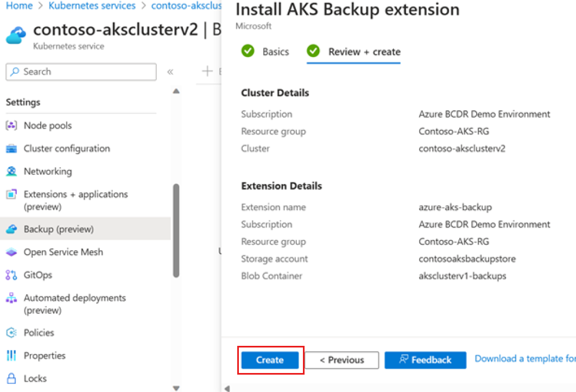Go back using the Previous button
Image resolution: width=576 pixels, height=392 pixels.
pos(341,360)
